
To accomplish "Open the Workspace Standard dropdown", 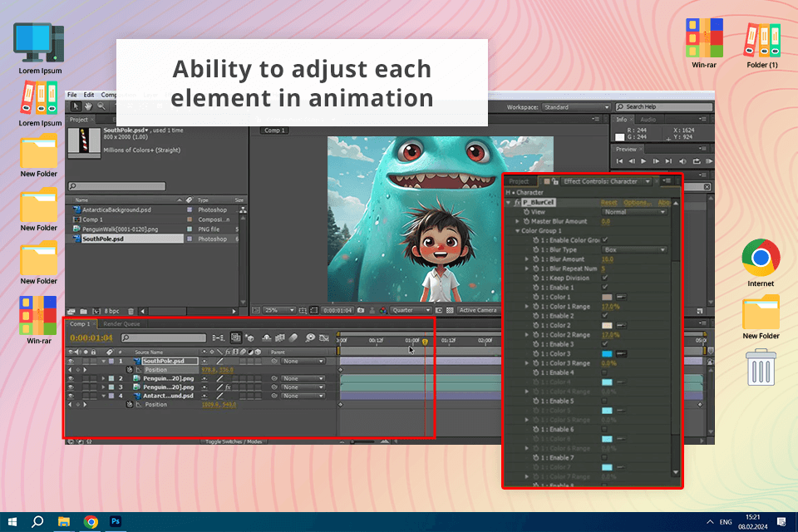I will coord(575,107).
